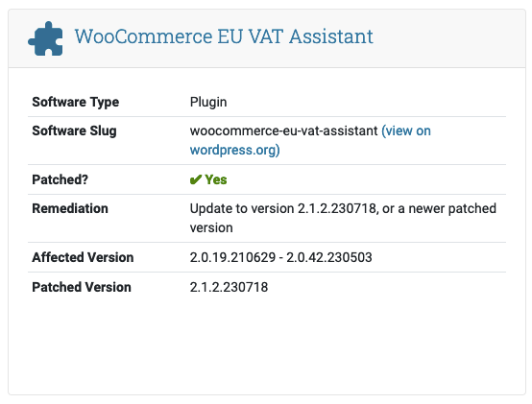Select the affected version range 2.0.19.210629 - 2.0.42.230503

pyautogui.click(x=281, y=257)
